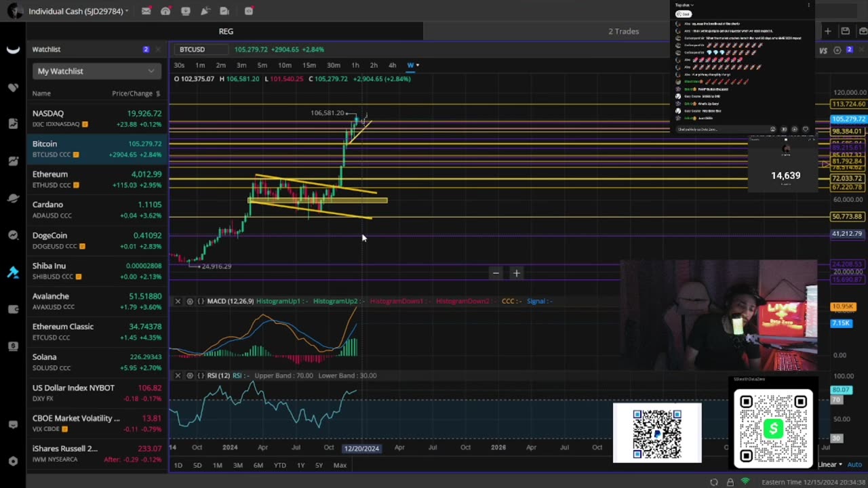Open the circular chart analysis sidebar icon
Image resolution: width=868 pixels, height=488 pixels.
point(13,235)
